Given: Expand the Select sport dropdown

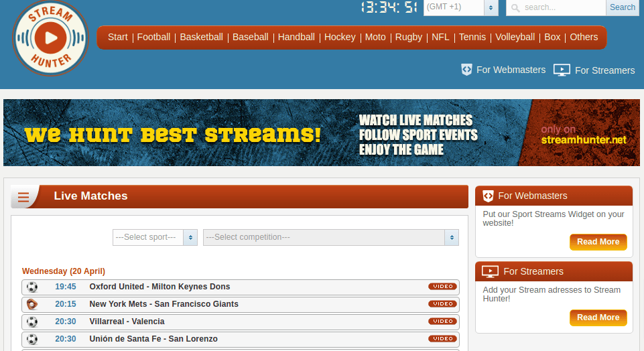Looking at the screenshot, I should (x=155, y=238).
